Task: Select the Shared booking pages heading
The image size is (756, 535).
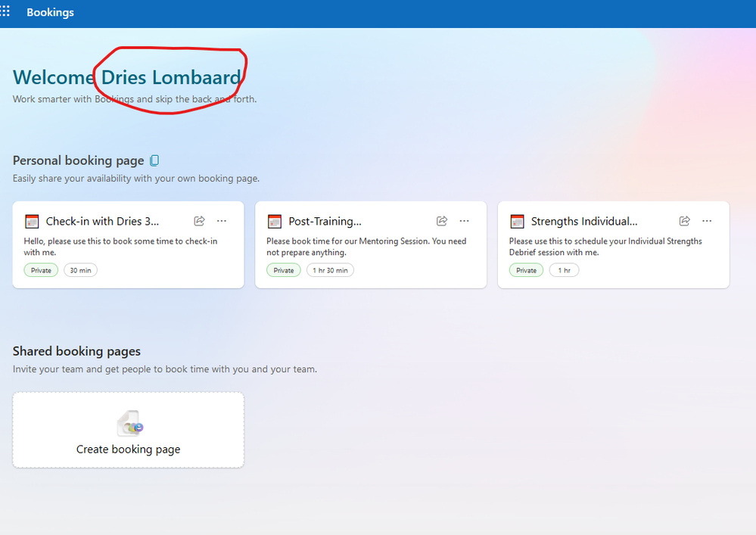Action: point(76,351)
